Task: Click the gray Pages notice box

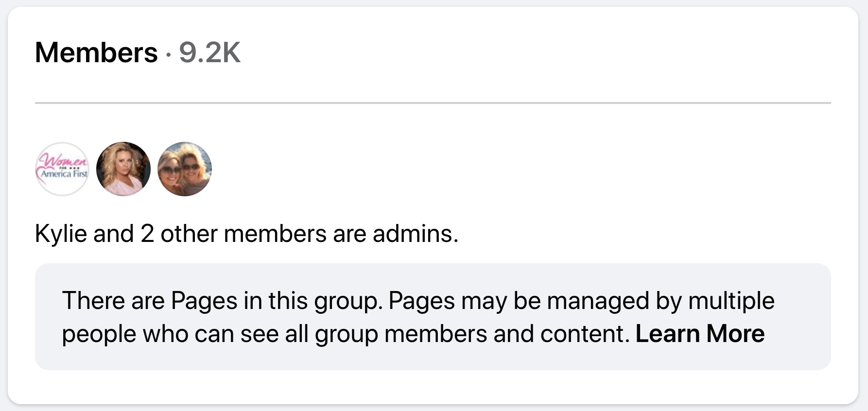Action: point(433,317)
